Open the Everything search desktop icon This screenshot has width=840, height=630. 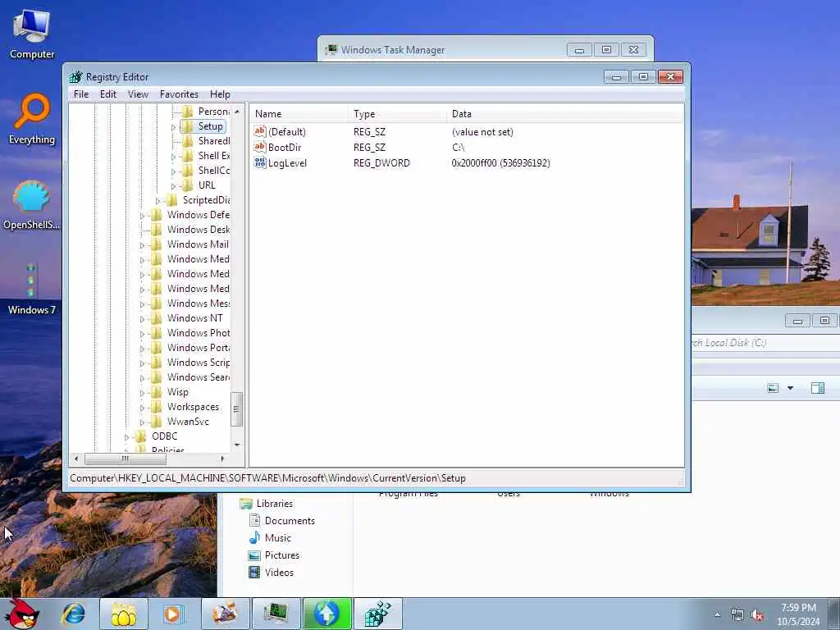click(32, 119)
